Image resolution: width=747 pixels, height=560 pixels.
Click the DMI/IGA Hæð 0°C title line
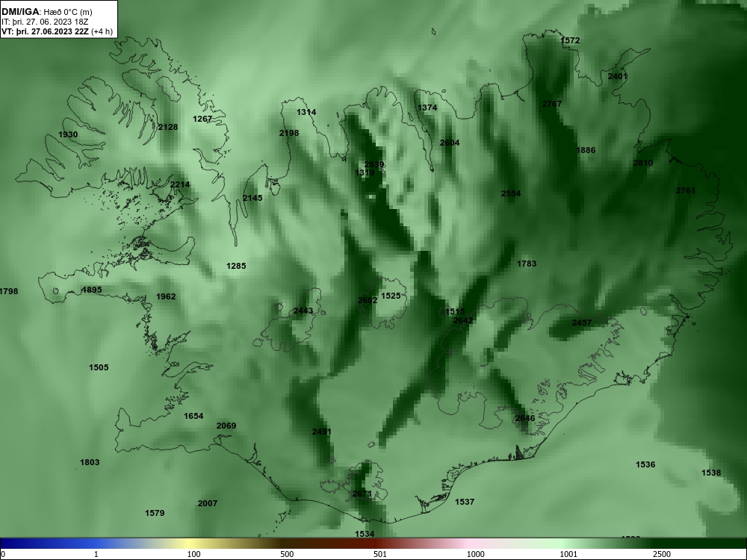pos(46,11)
